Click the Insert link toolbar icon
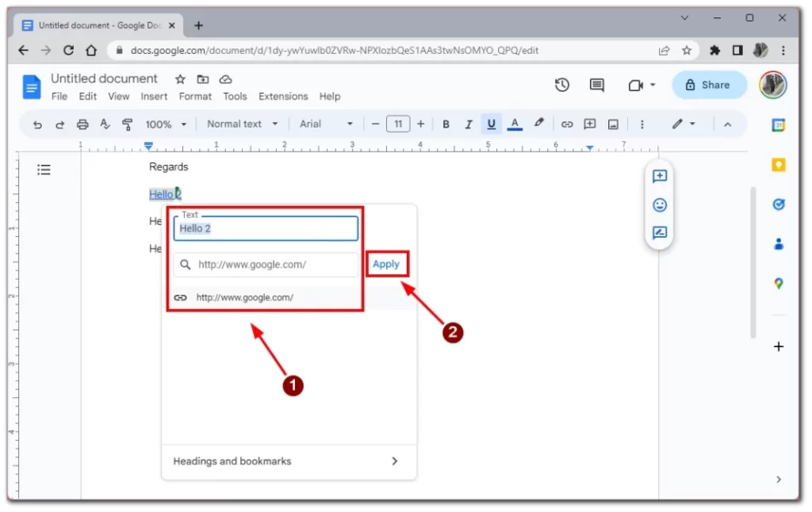The image size is (812, 512). click(x=567, y=124)
